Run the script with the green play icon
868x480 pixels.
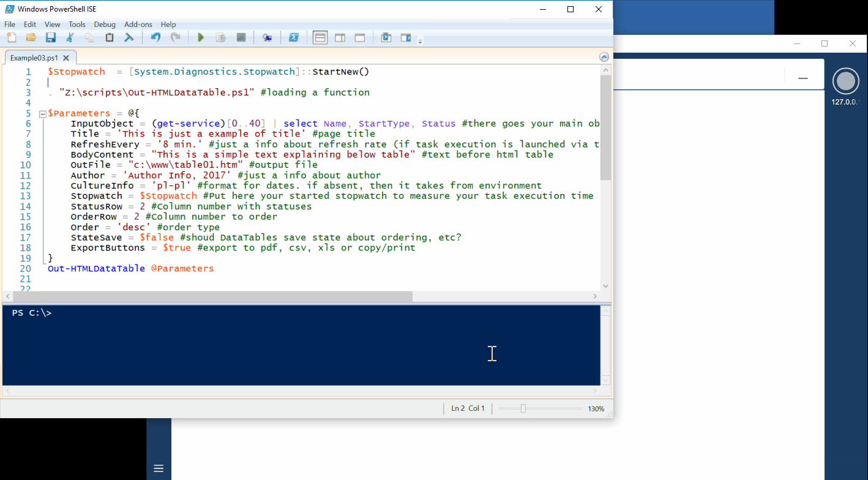click(201, 38)
